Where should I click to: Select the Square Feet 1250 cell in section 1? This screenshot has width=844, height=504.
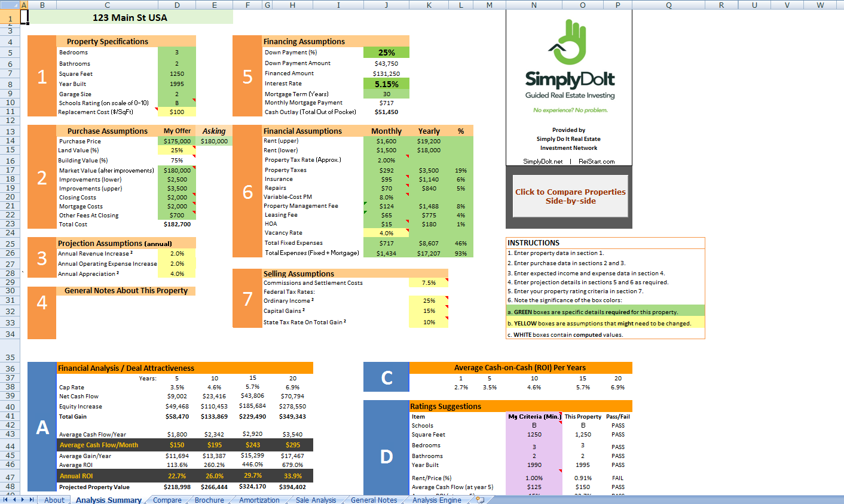coord(177,74)
